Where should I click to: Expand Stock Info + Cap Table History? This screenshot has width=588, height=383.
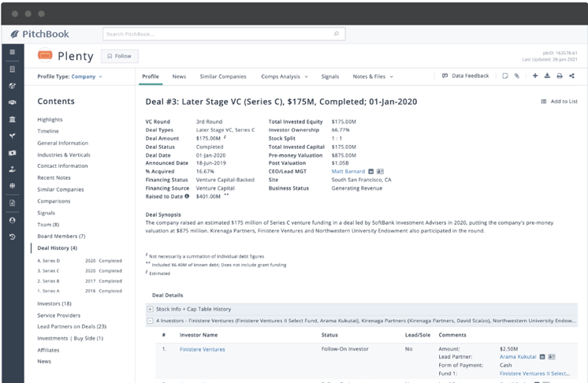[150, 309]
